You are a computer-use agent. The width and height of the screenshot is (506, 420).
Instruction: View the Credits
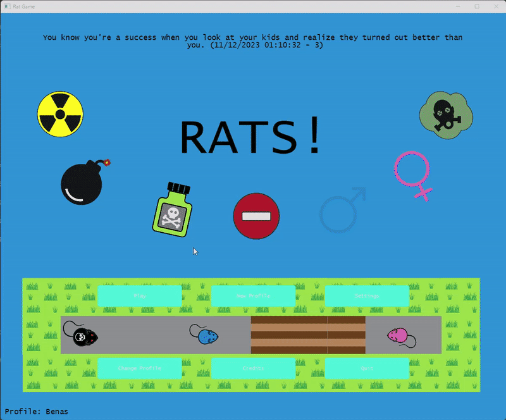coord(253,368)
